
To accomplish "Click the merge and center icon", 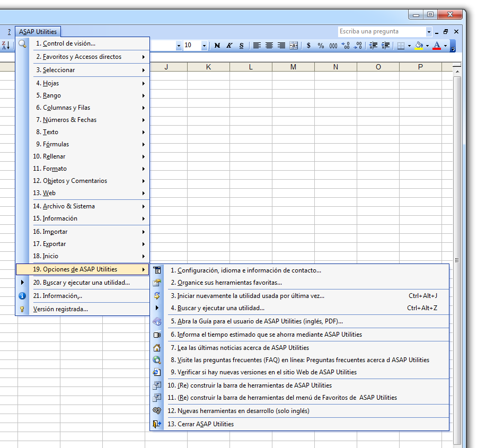I will pyautogui.click(x=294, y=46).
